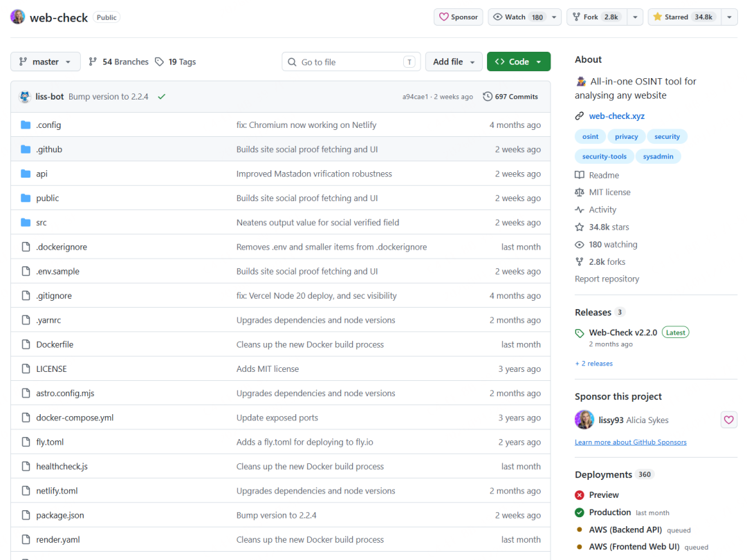This screenshot has width=747, height=560.
Task: Open the MIT license link
Action: click(602, 192)
